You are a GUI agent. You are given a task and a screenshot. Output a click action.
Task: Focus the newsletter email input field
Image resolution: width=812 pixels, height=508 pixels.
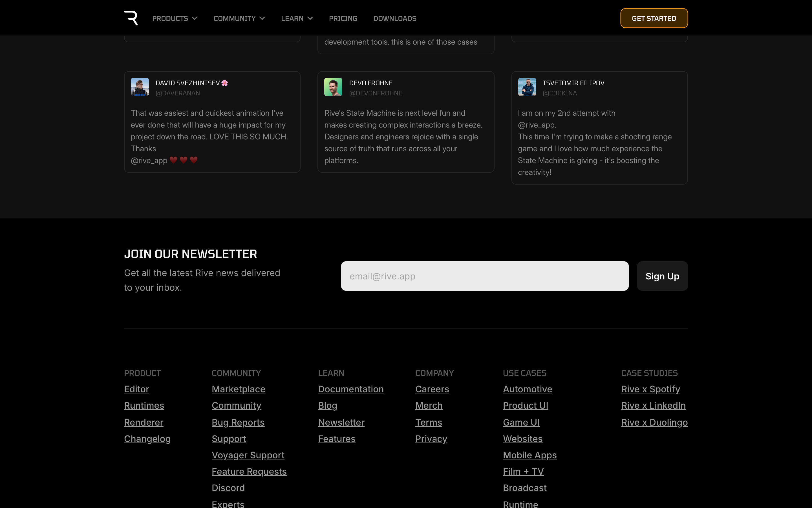(x=484, y=276)
